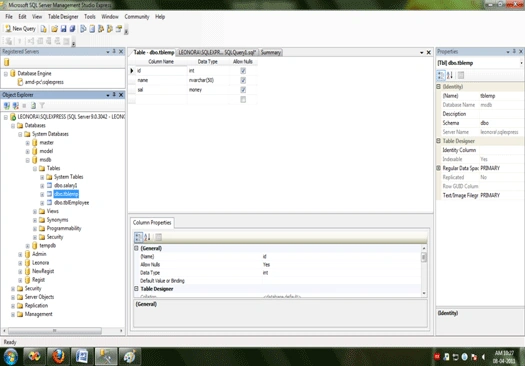Select amd-pc\sqlexpress registered server
This screenshot has height=366, width=525.
coord(44,82)
